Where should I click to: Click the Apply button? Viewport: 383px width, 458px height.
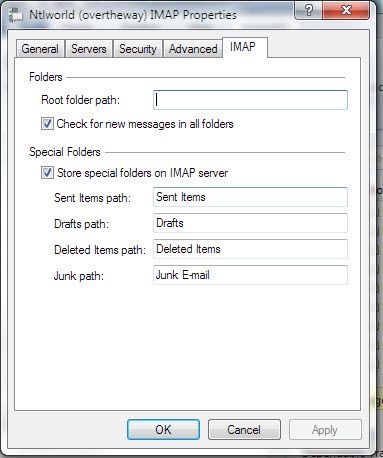(325, 430)
